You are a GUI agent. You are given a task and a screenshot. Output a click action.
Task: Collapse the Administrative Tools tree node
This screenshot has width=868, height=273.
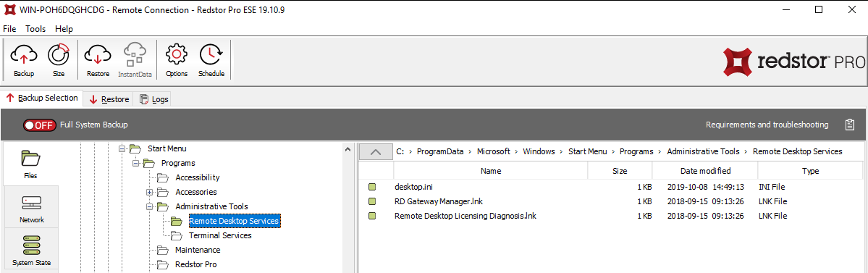tap(149, 206)
